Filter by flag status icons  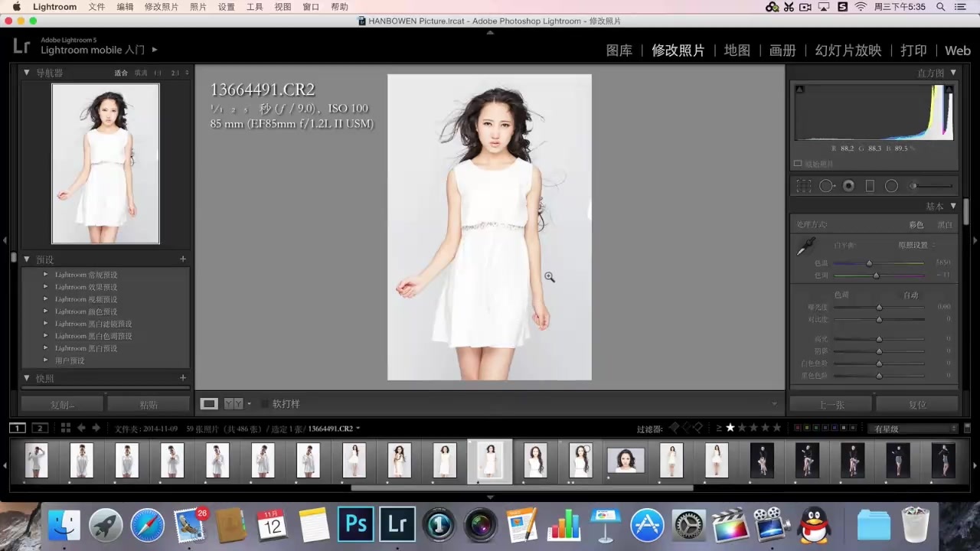pos(686,428)
